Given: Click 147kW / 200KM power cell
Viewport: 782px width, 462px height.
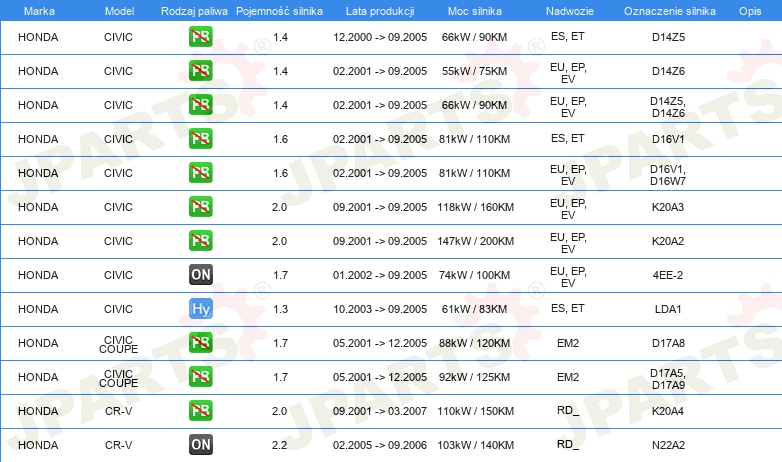Looking at the screenshot, I should tap(475, 241).
